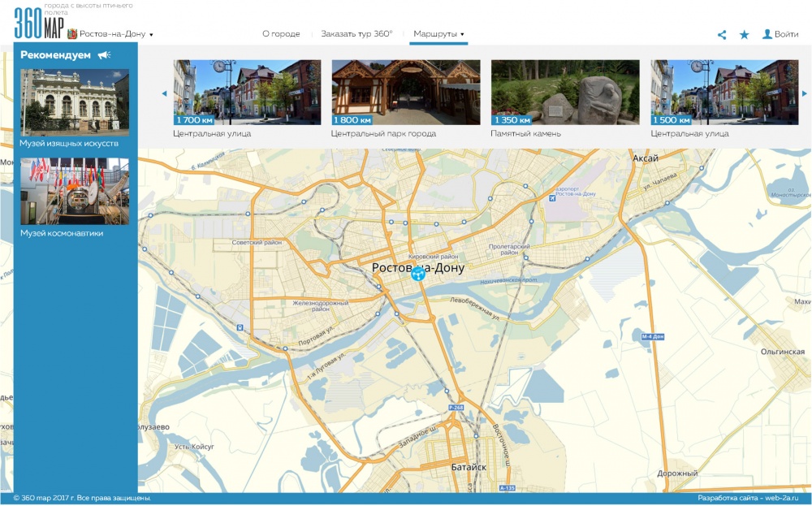
Task: Expand the Маршруты dropdown menu
Action: tap(438, 34)
